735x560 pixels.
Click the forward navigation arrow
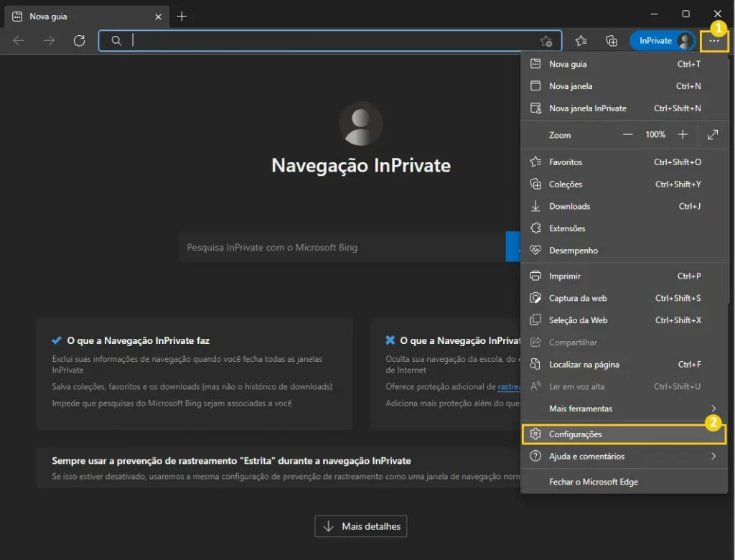pyautogui.click(x=49, y=41)
